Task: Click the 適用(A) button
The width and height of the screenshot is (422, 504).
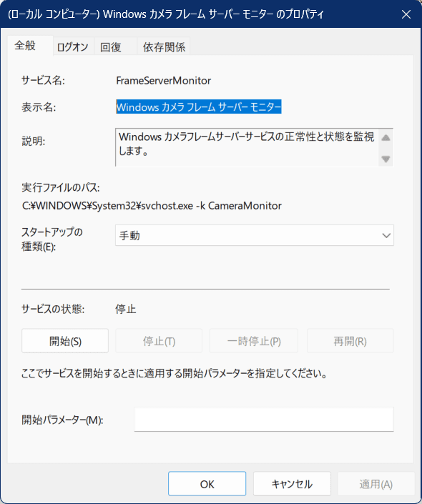Action: 376,484
